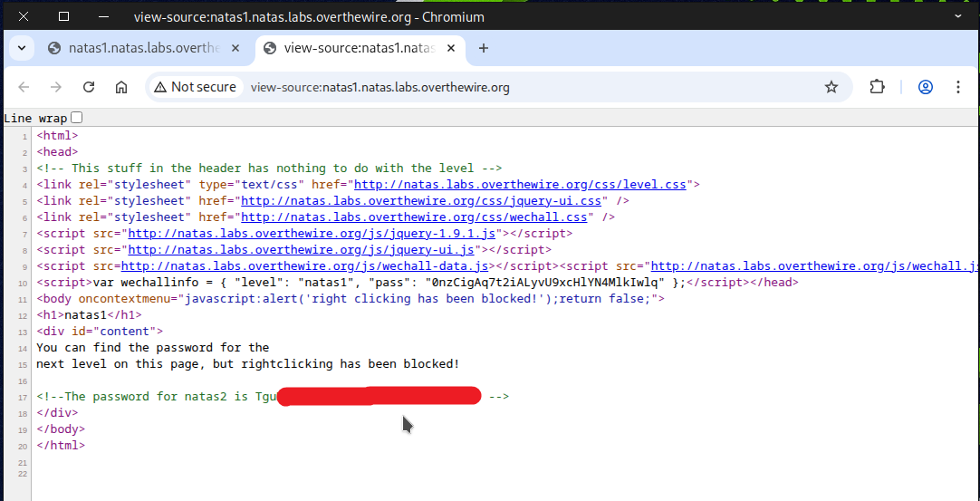Open the level.css stylesheet link
Image resolution: width=980 pixels, height=501 pixels.
point(523,185)
